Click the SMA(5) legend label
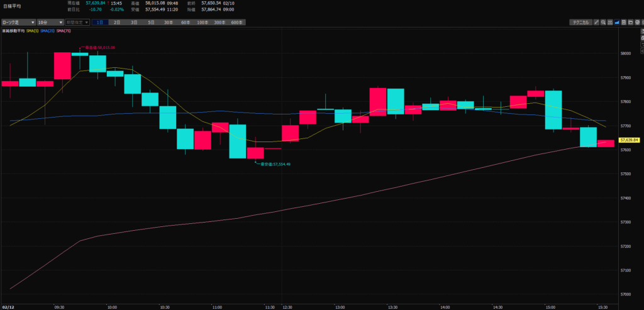 [32, 30]
